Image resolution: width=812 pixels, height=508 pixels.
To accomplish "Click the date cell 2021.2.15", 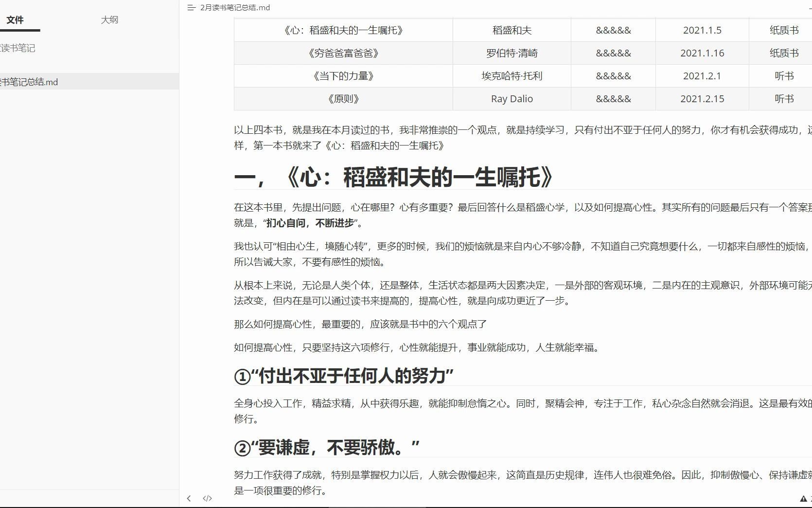I will pyautogui.click(x=702, y=99).
